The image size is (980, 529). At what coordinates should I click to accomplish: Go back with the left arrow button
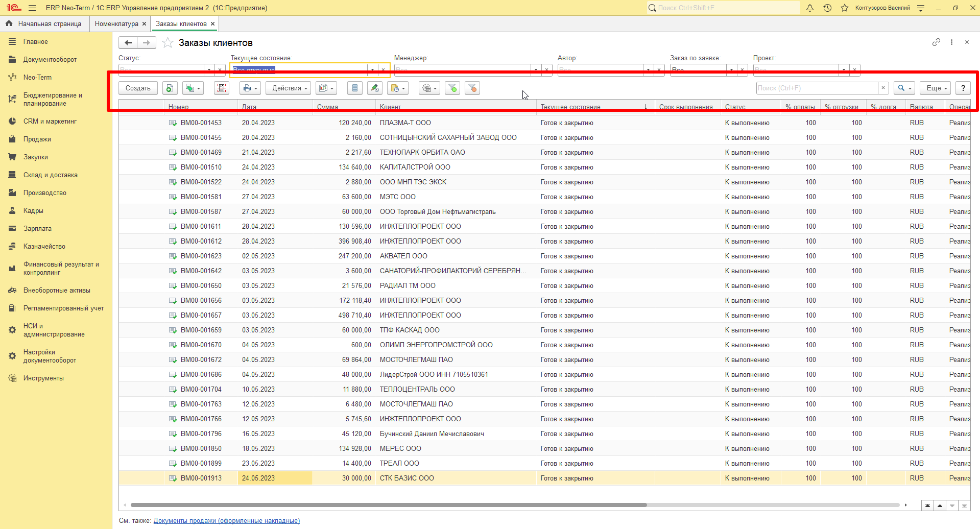click(x=128, y=43)
